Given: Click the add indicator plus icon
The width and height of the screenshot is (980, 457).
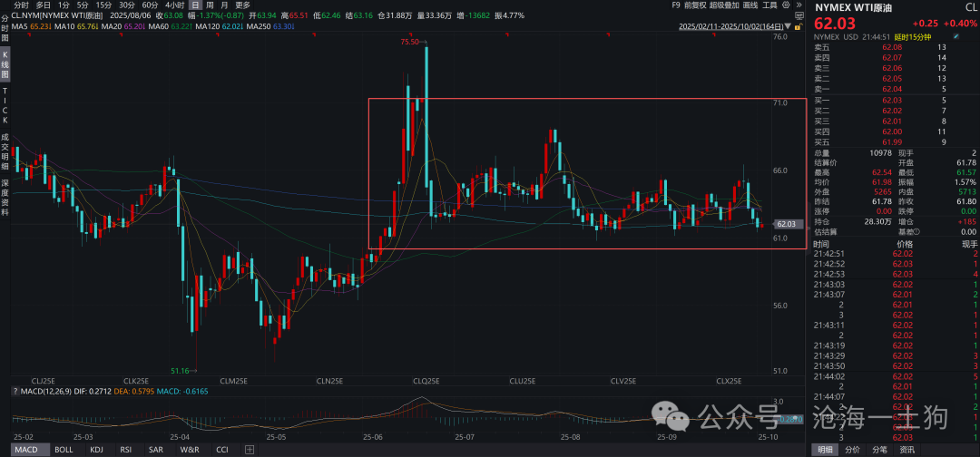Looking at the screenshot, I should 250,450.
